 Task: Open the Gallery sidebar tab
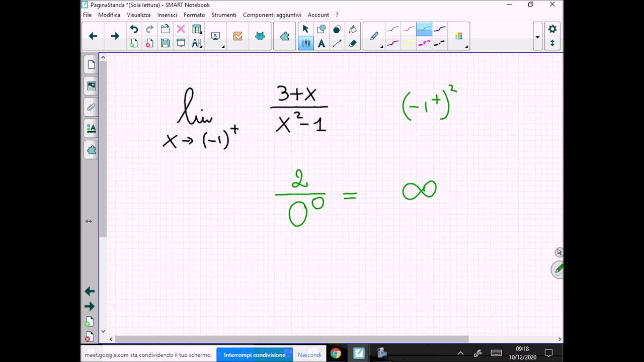(x=91, y=86)
